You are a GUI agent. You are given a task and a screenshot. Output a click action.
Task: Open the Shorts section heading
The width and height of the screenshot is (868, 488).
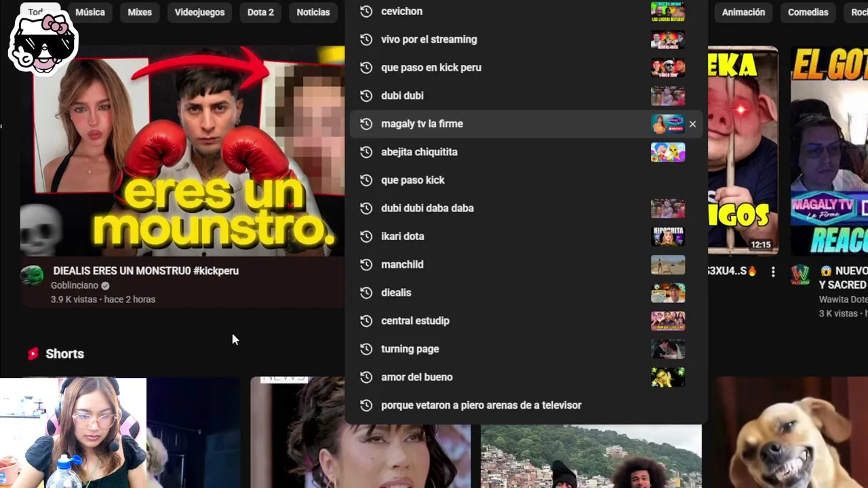tap(64, 354)
